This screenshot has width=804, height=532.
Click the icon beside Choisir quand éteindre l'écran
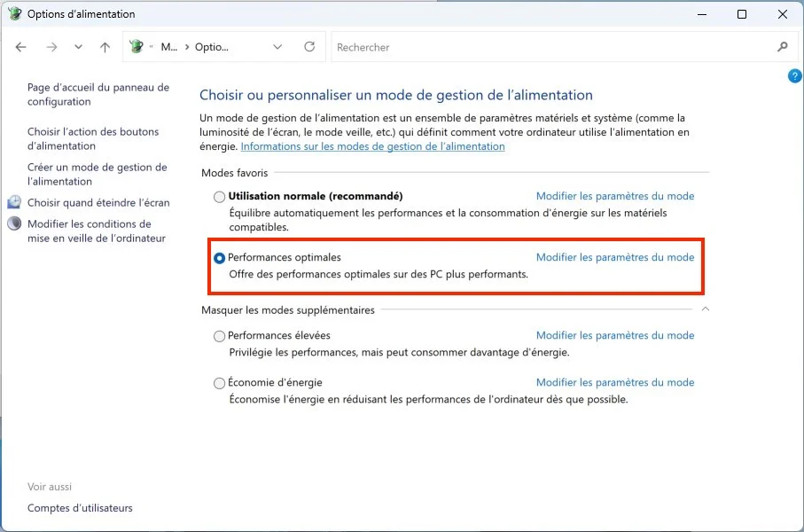(x=14, y=201)
